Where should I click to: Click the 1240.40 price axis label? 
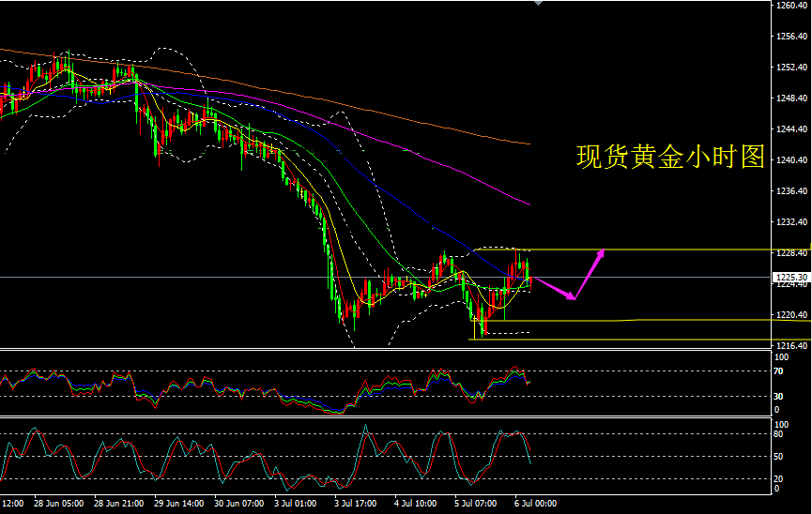click(791, 160)
